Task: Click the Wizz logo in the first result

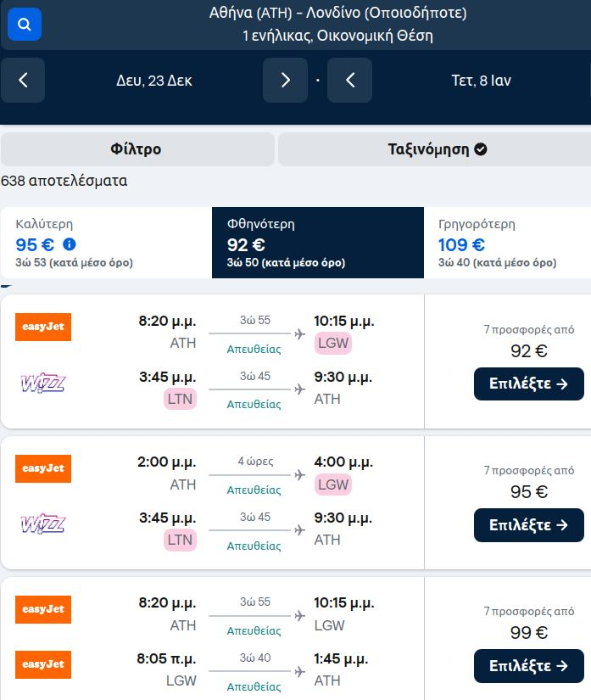Action: coord(43,383)
